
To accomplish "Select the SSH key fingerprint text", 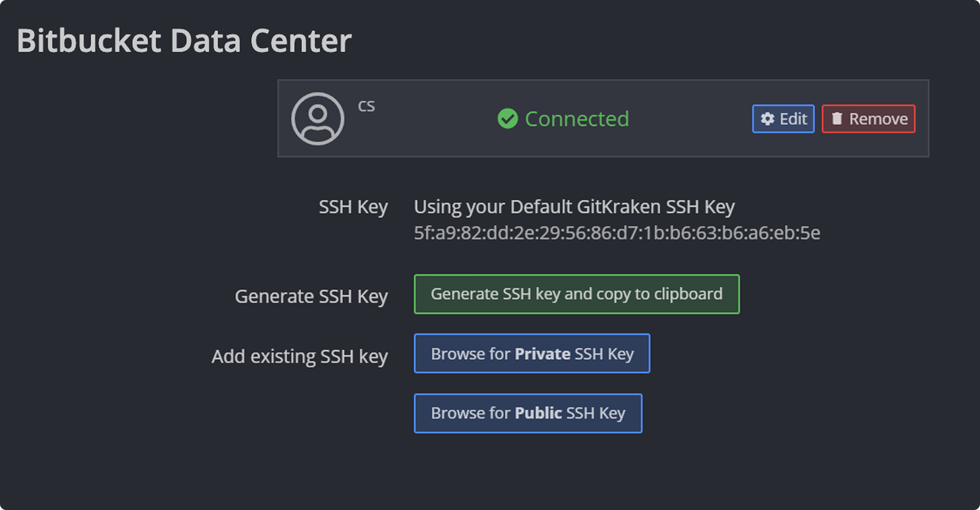I will (616, 233).
